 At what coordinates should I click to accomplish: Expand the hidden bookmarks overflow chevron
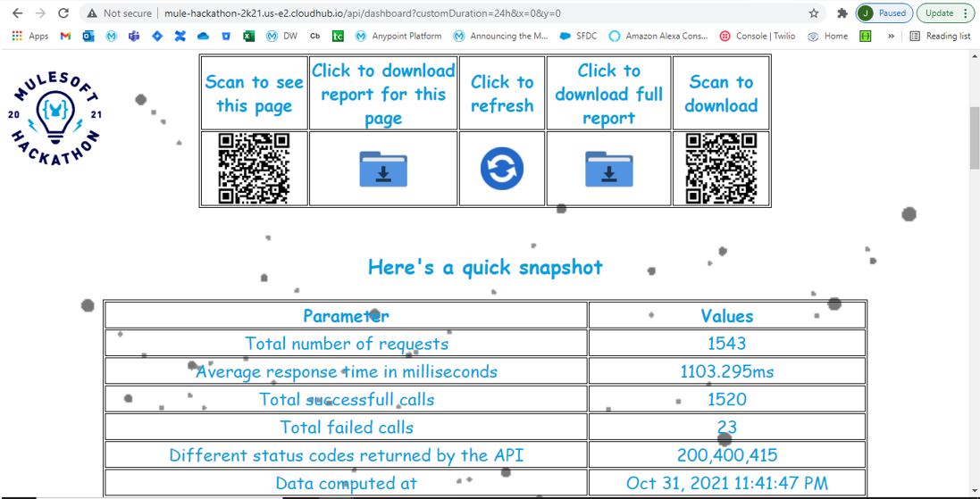click(x=891, y=37)
